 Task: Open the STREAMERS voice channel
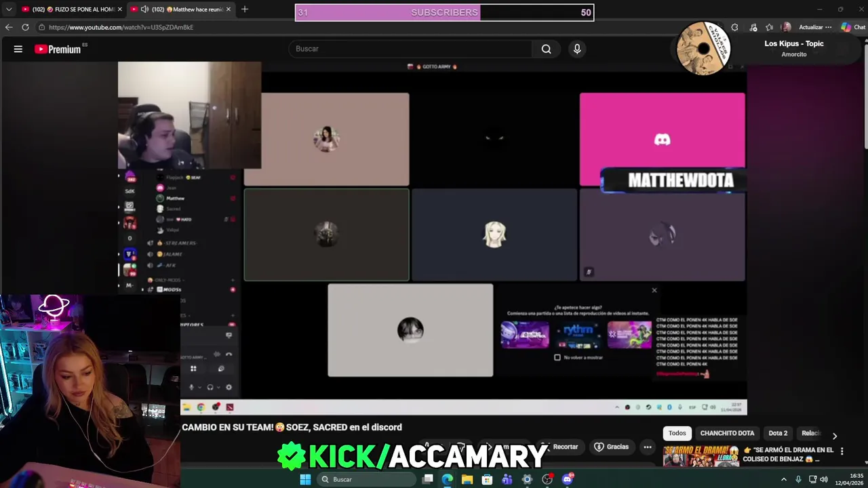pos(176,243)
